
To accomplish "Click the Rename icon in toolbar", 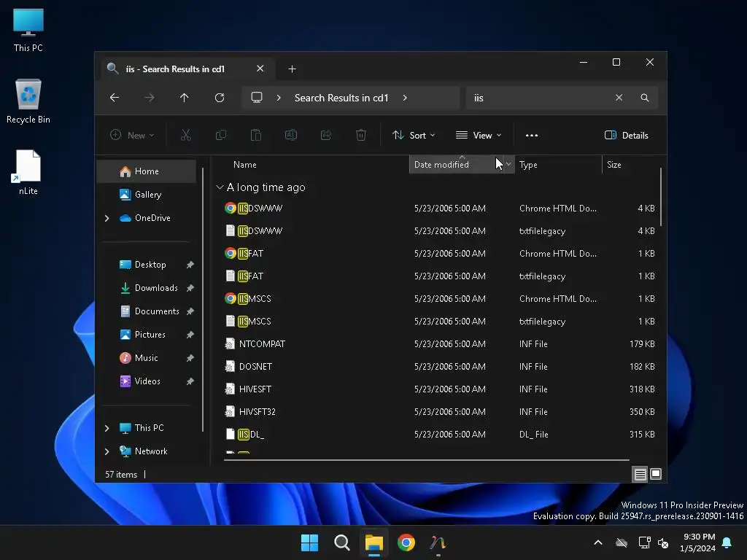I will click(x=291, y=135).
